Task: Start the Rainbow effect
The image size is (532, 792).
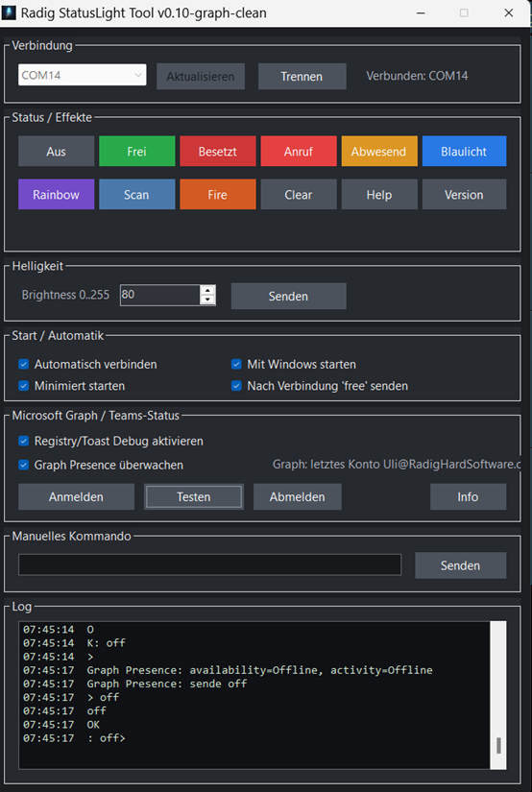Action: pos(56,194)
